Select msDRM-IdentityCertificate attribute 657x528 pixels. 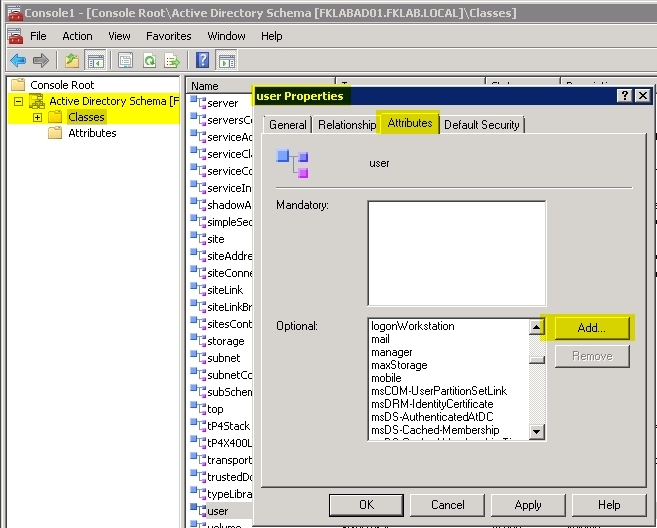tap(432, 404)
